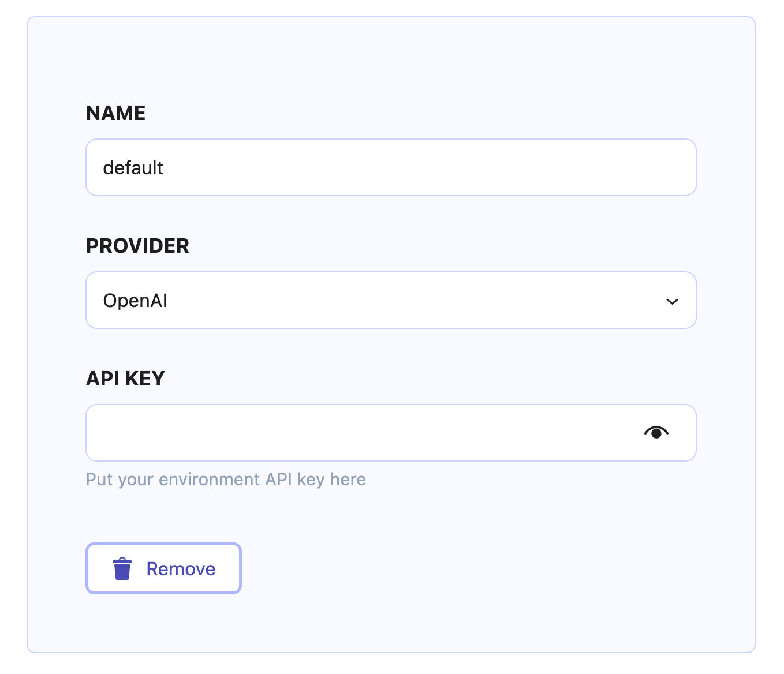Click the "Put your environment API key here" hint
784x674 pixels.
click(x=226, y=480)
